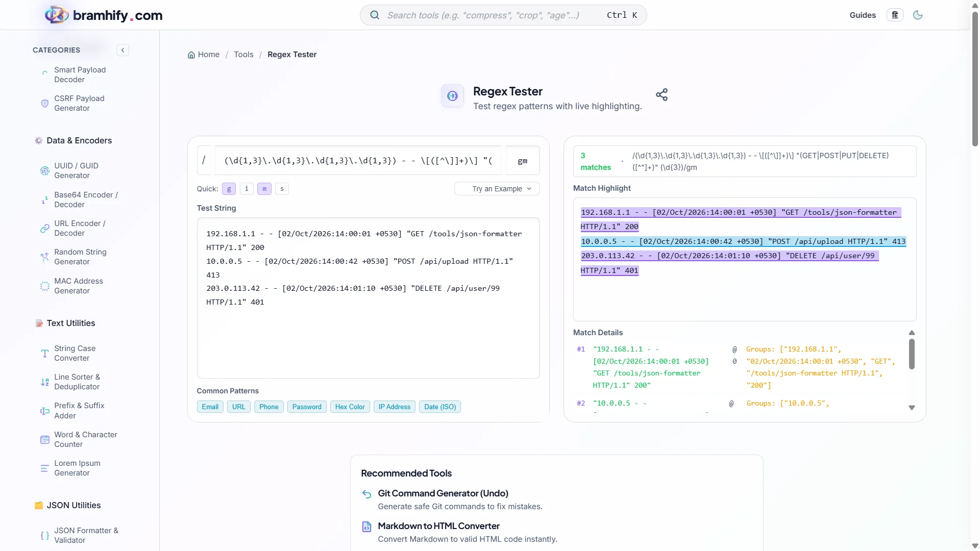Click the URL Encoder link icon
The height and width of the screenshot is (551, 980).
[x=45, y=229]
